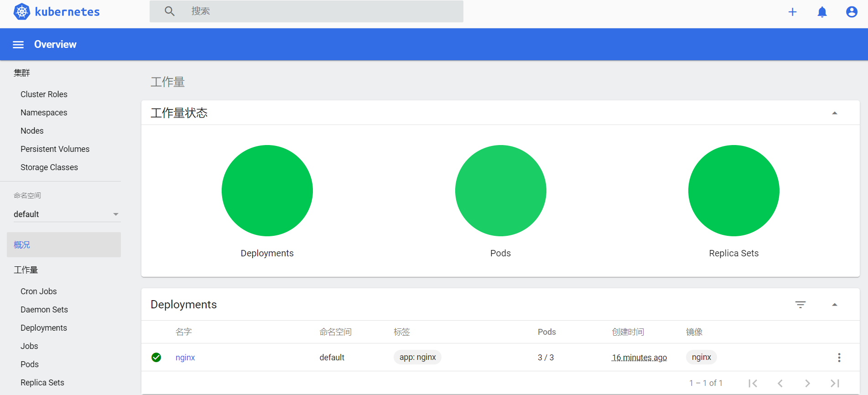Click the 1 – 1 of 1 pager text

click(706, 383)
